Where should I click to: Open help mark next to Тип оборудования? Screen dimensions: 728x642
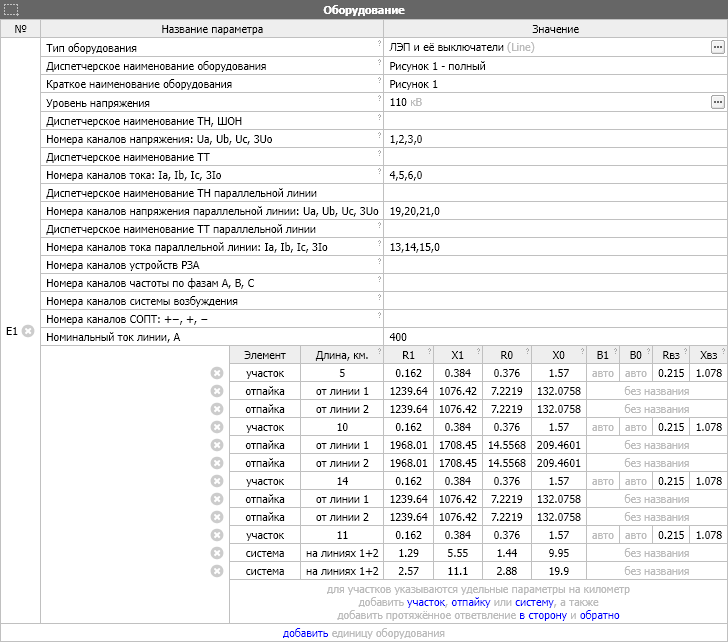(x=379, y=43)
